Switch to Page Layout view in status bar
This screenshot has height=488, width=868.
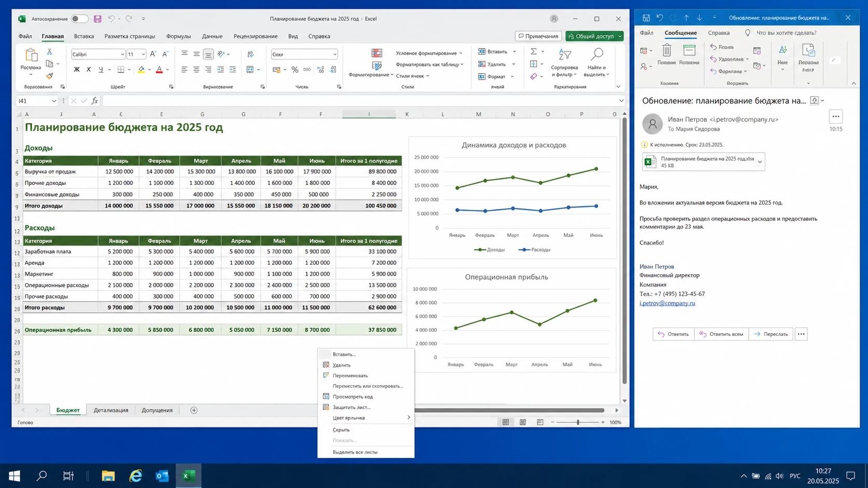(x=523, y=423)
